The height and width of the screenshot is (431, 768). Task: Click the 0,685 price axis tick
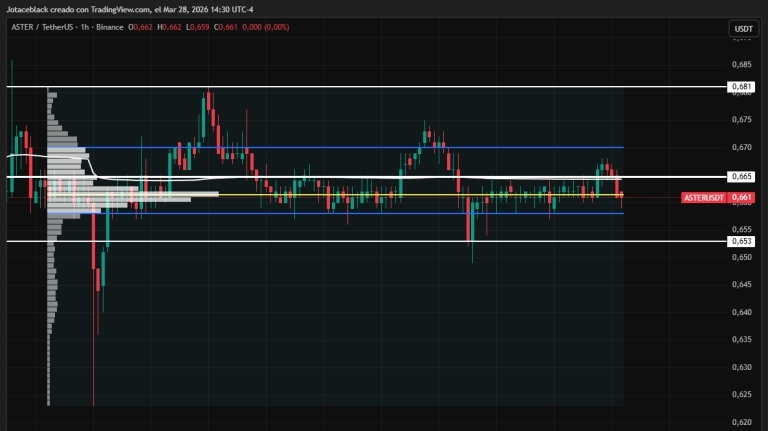pyautogui.click(x=742, y=65)
